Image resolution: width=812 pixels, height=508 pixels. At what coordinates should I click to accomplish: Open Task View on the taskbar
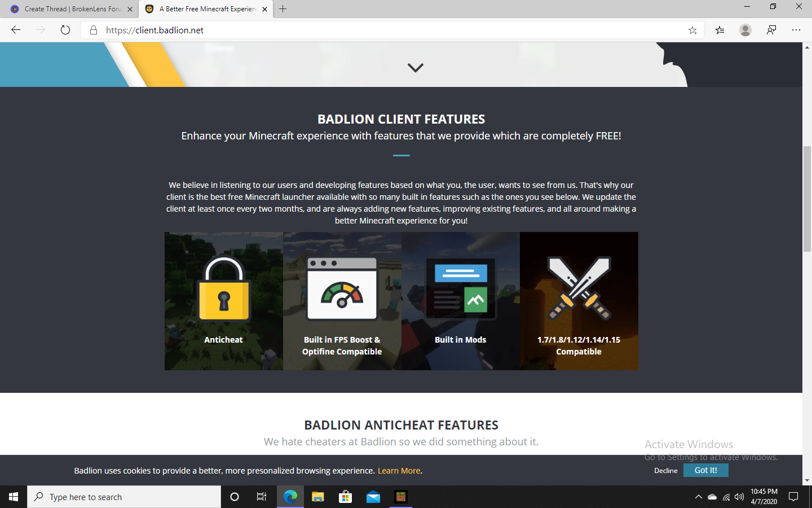click(x=262, y=497)
